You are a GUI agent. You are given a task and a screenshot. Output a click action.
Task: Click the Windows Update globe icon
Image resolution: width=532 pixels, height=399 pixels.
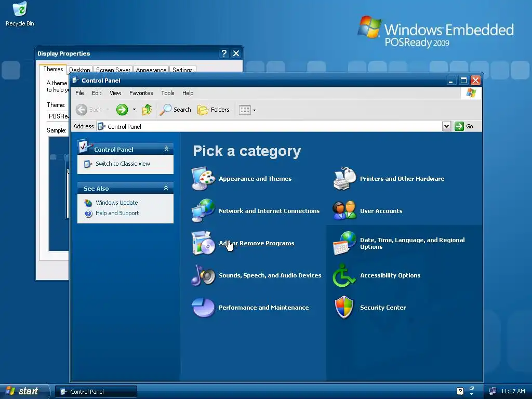click(88, 203)
